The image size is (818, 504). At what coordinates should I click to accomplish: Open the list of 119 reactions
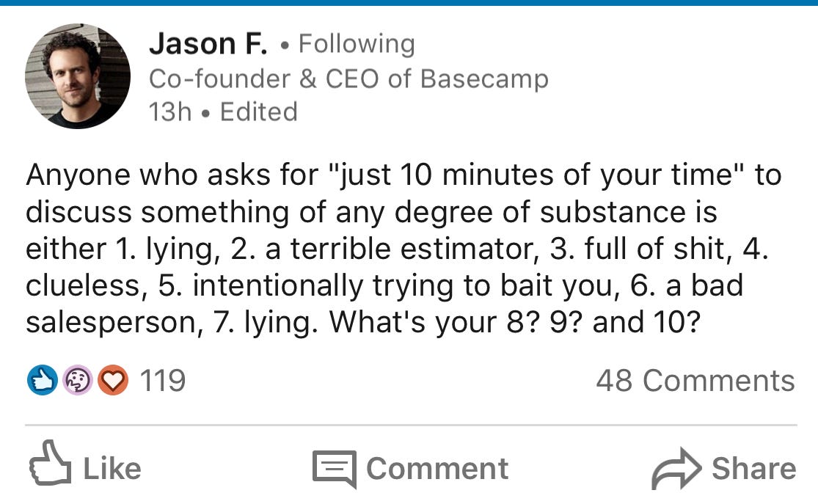tap(163, 380)
